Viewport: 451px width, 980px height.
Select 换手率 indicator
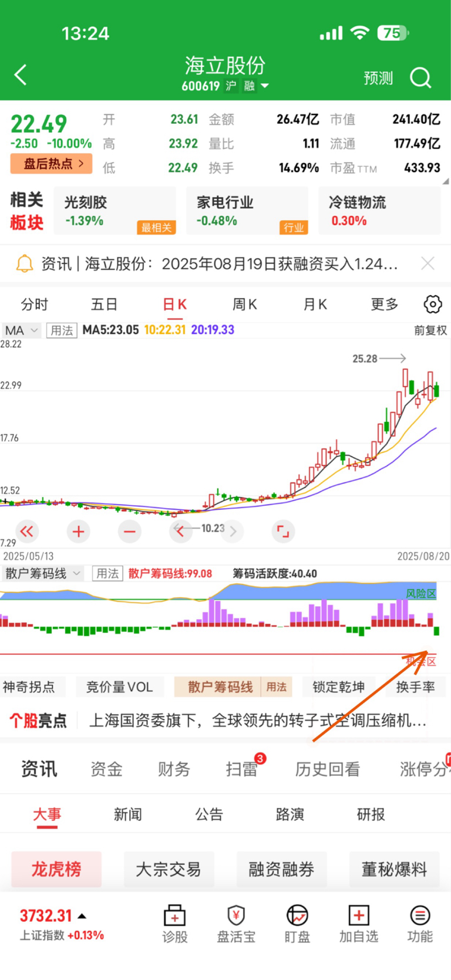(416, 687)
